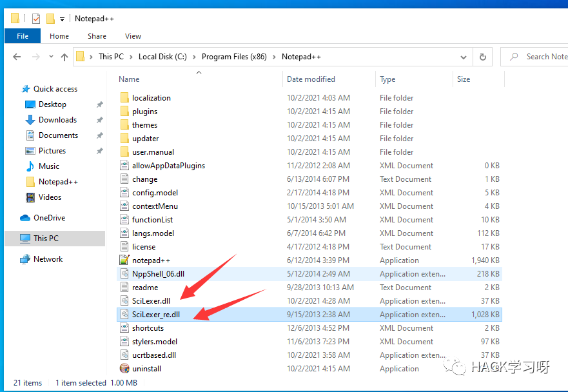Select the shortcuts XML file name
The width and height of the screenshot is (568, 392).
click(x=148, y=328)
